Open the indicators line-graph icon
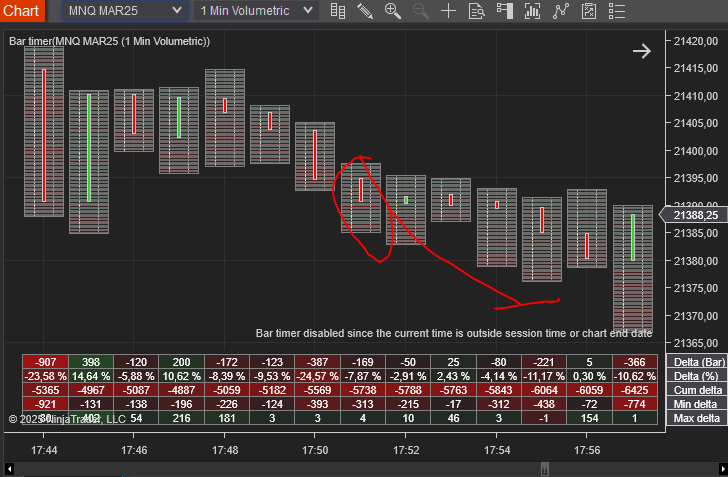 coord(561,11)
